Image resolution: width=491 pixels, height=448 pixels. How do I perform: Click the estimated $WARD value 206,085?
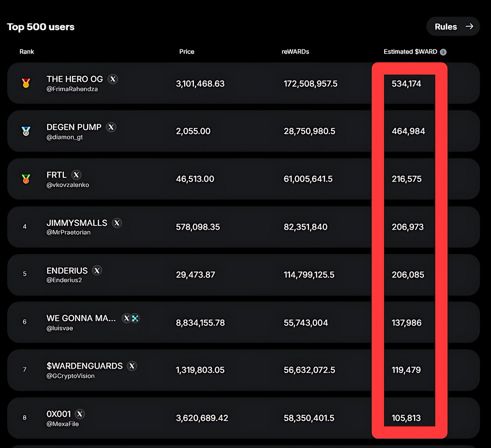click(408, 275)
